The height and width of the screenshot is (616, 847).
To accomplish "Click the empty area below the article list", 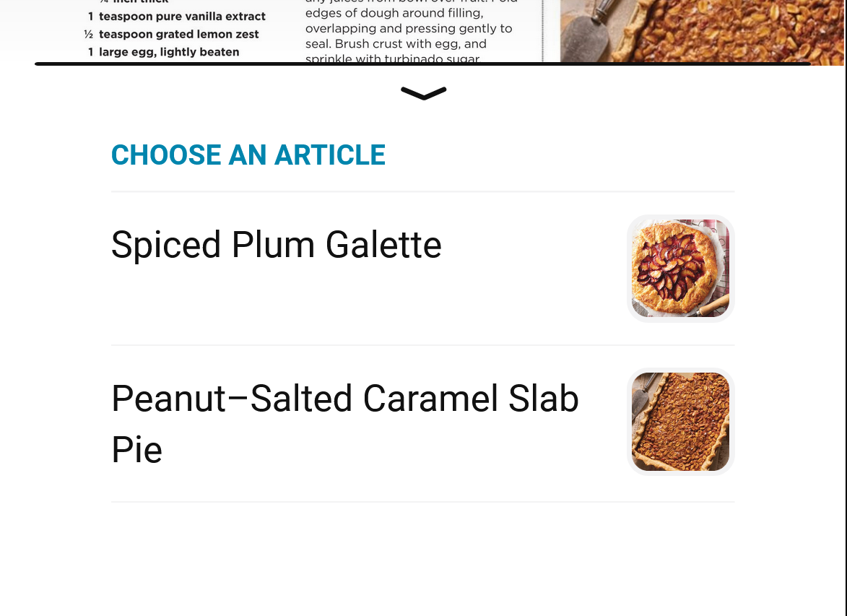I will [x=423, y=560].
